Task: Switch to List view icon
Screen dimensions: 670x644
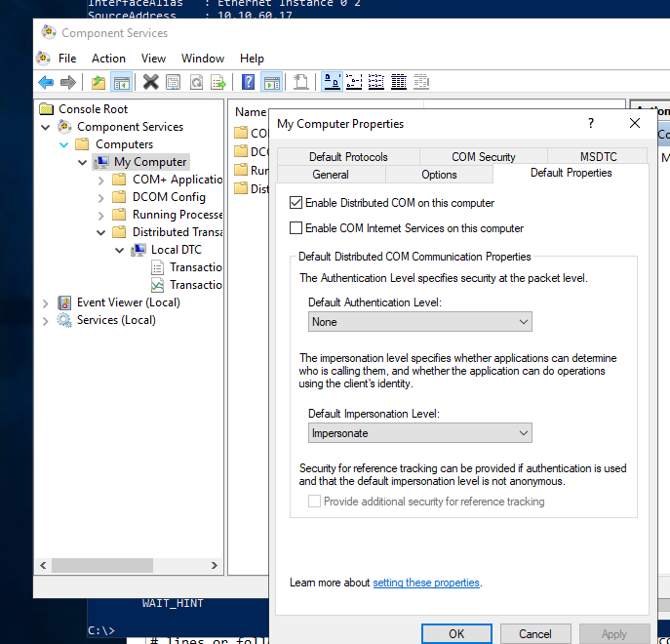Action: tap(376, 82)
